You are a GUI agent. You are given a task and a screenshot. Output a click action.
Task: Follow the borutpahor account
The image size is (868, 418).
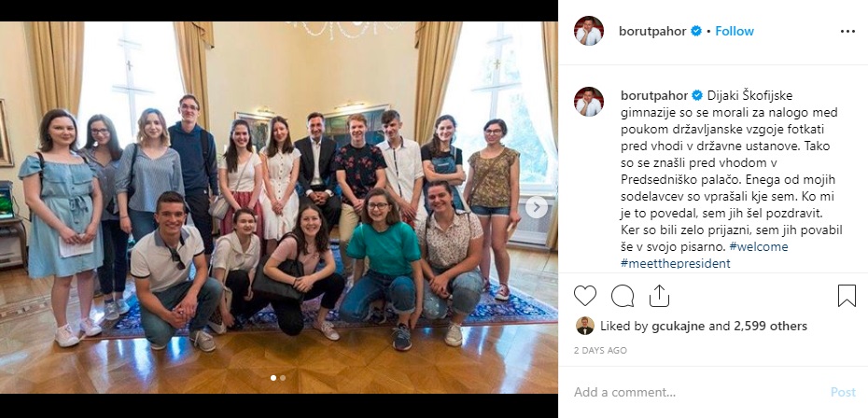[x=734, y=32]
